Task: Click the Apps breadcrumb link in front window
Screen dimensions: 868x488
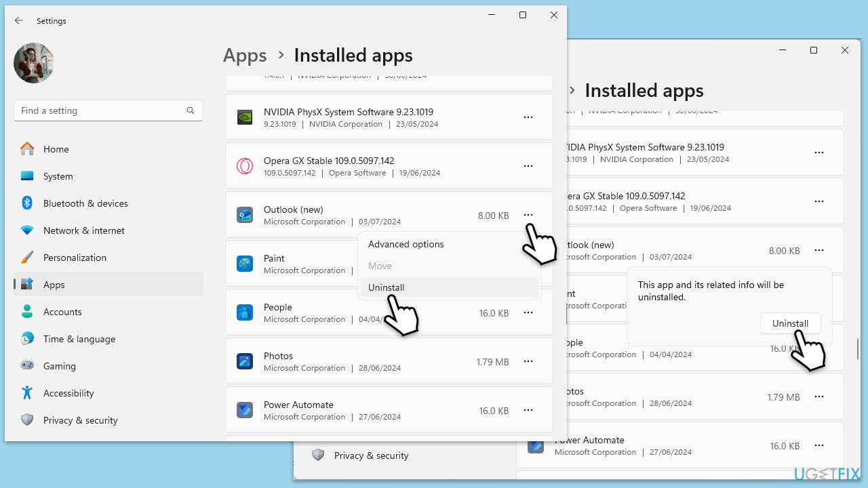Action: (x=245, y=56)
